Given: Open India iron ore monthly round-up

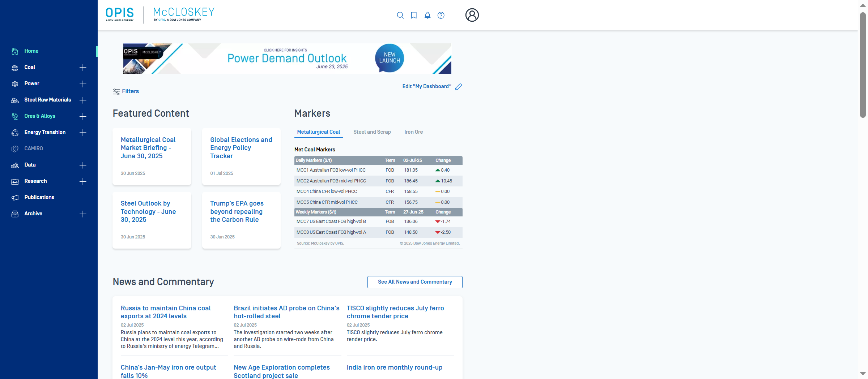Looking at the screenshot, I should point(395,367).
